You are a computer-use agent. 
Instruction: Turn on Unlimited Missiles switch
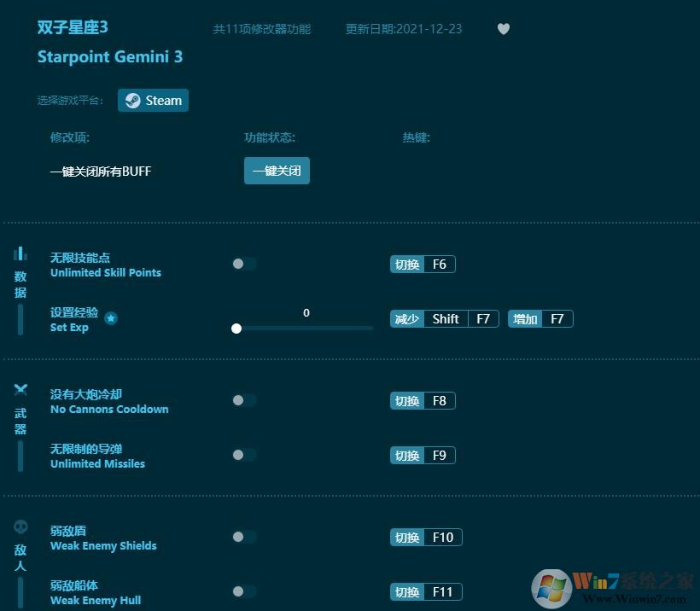244,455
